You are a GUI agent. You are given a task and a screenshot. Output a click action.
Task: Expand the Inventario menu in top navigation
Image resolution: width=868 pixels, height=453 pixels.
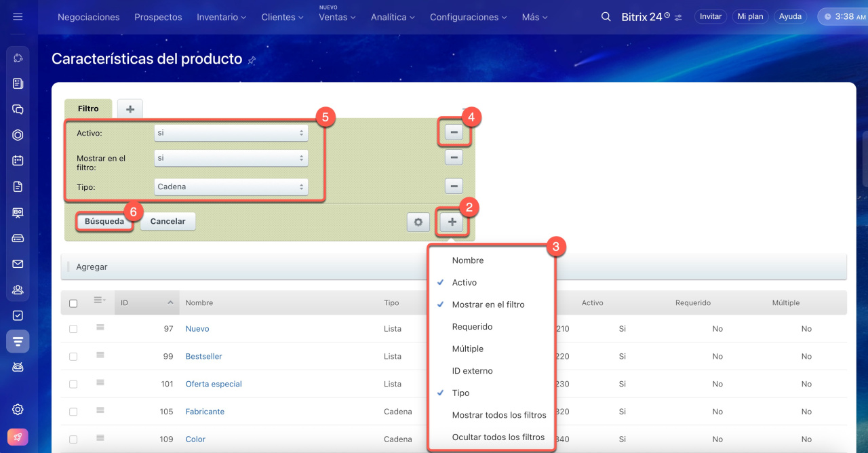pyautogui.click(x=221, y=17)
